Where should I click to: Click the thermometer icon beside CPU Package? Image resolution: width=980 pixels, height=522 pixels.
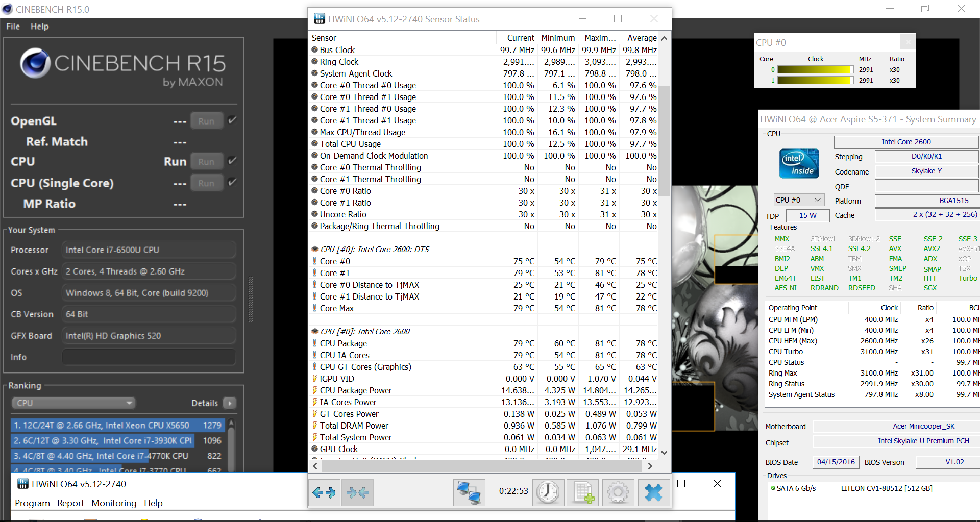(x=315, y=343)
